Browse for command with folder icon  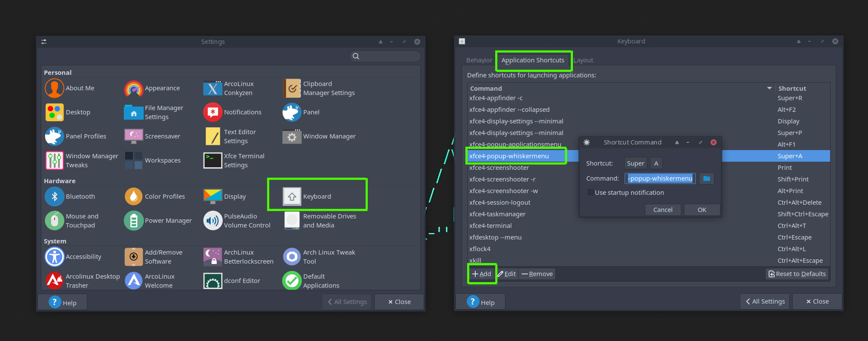[x=707, y=178]
